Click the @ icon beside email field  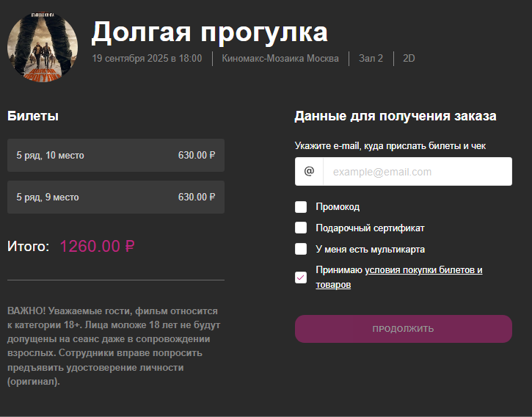coord(309,172)
